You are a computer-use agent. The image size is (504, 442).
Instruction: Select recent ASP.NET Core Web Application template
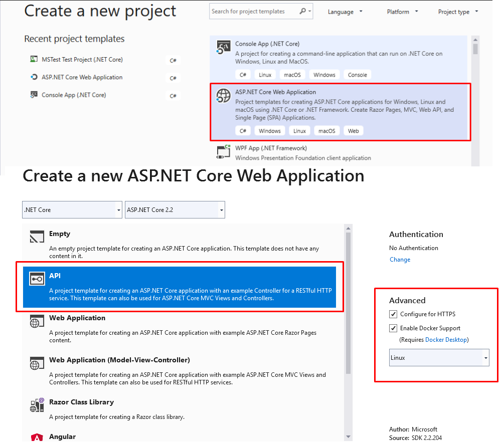coord(82,77)
